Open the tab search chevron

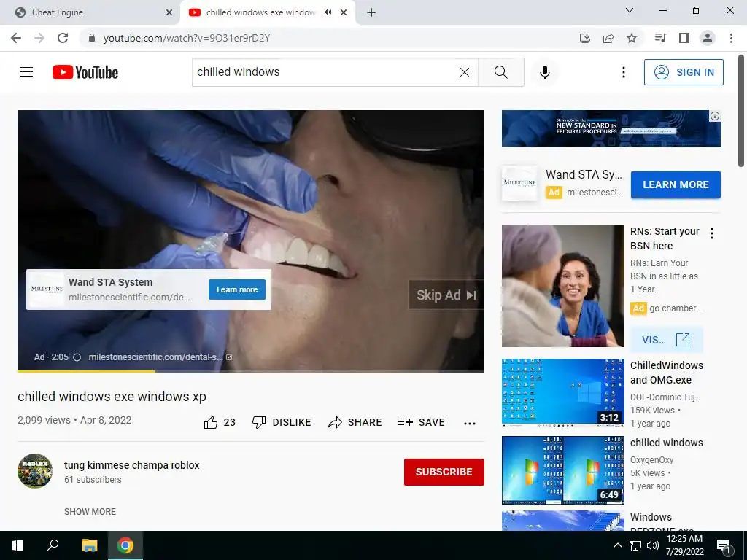click(x=630, y=10)
